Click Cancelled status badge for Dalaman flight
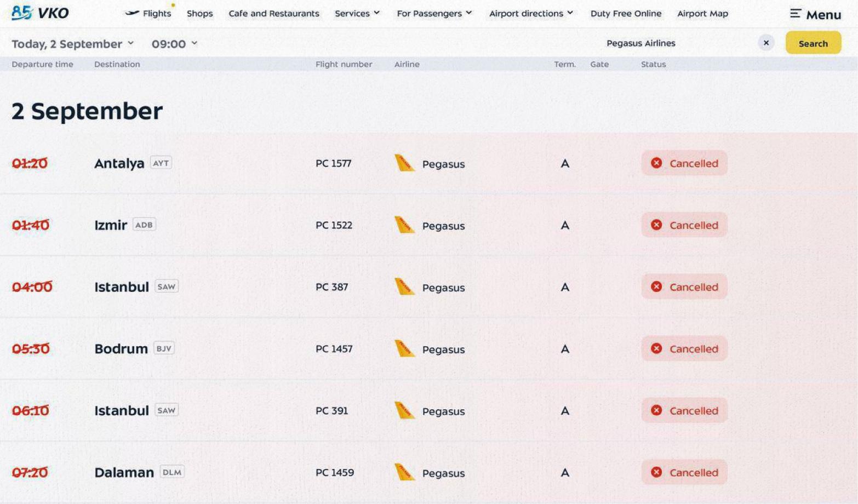The width and height of the screenshot is (858, 504). coord(684,472)
